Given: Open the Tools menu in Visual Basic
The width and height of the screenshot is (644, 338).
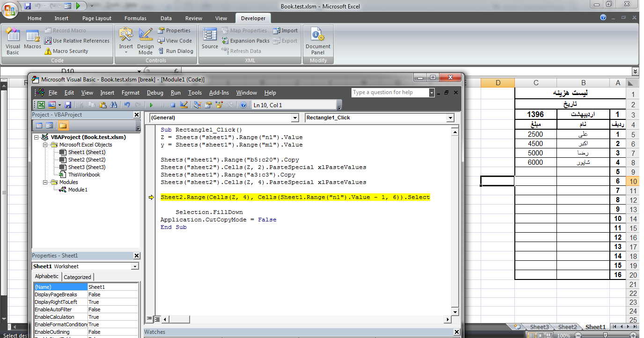Looking at the screenshot, I should click(195, 93).
